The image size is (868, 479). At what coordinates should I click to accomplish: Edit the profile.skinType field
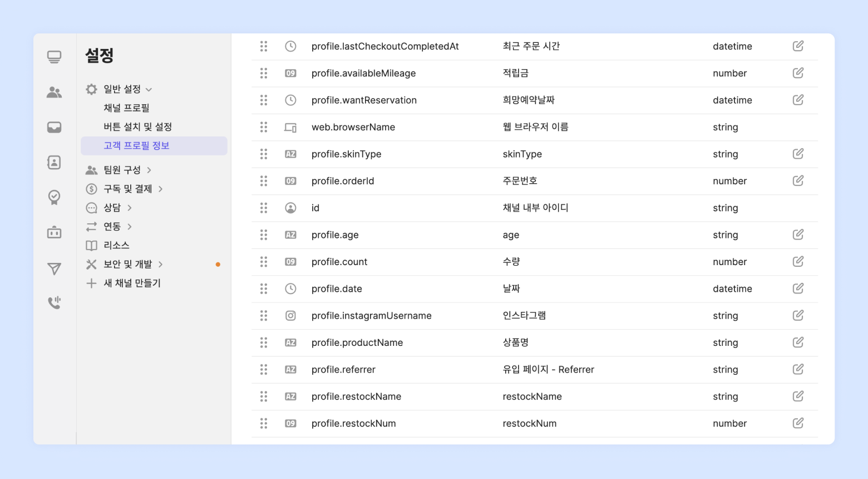[x=798, y=154]
